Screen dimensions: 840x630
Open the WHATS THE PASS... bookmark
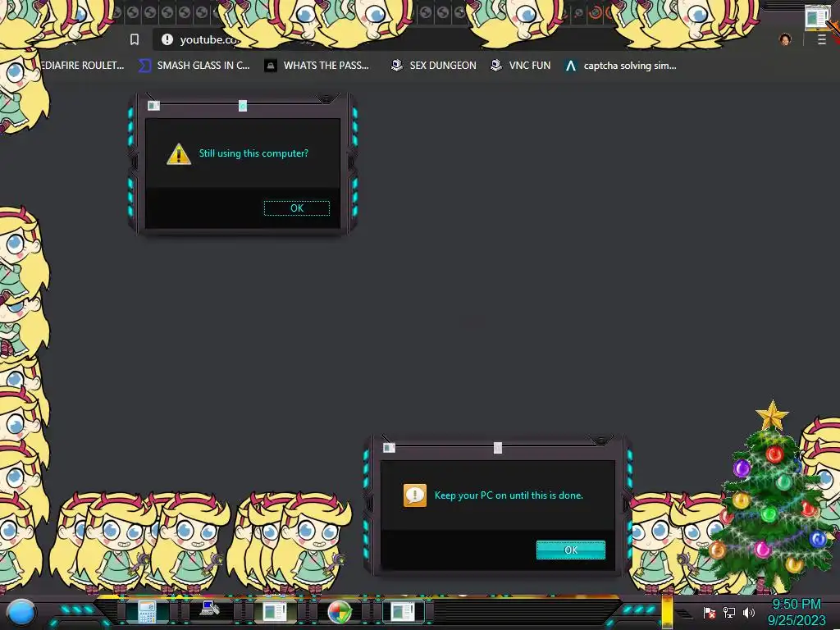[x=317, y=66]
